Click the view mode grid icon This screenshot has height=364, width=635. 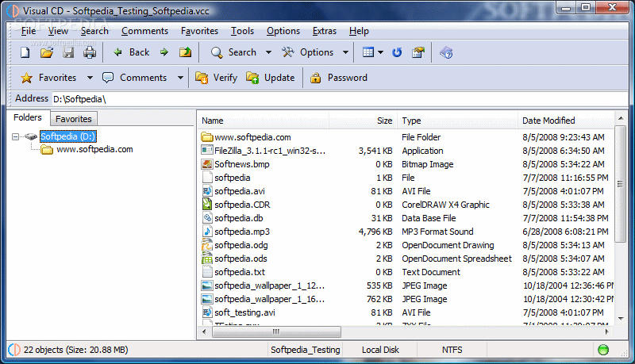368,52
